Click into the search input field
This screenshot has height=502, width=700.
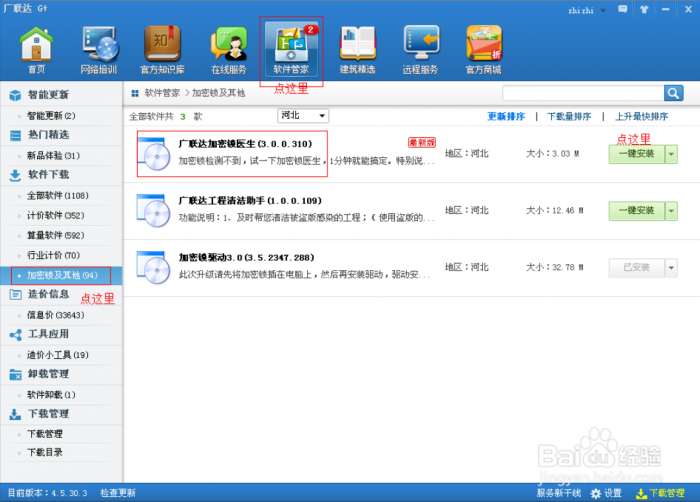[581, 93]
